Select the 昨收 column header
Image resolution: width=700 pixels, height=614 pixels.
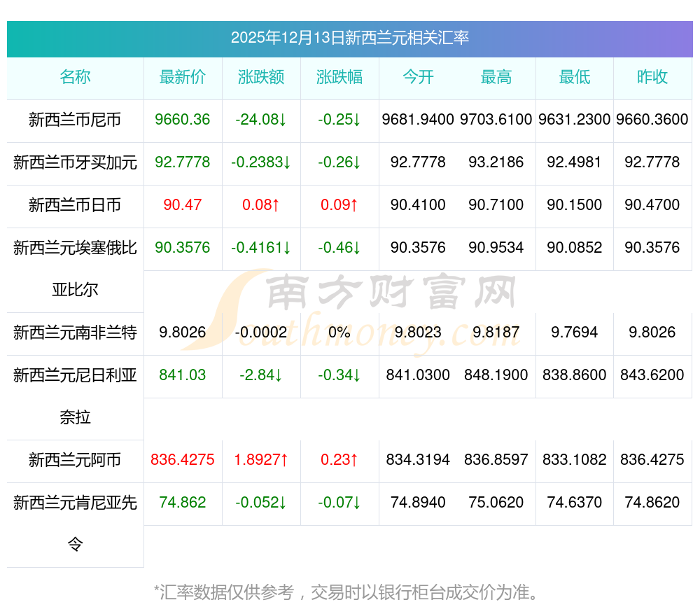[x=652, y=78]
